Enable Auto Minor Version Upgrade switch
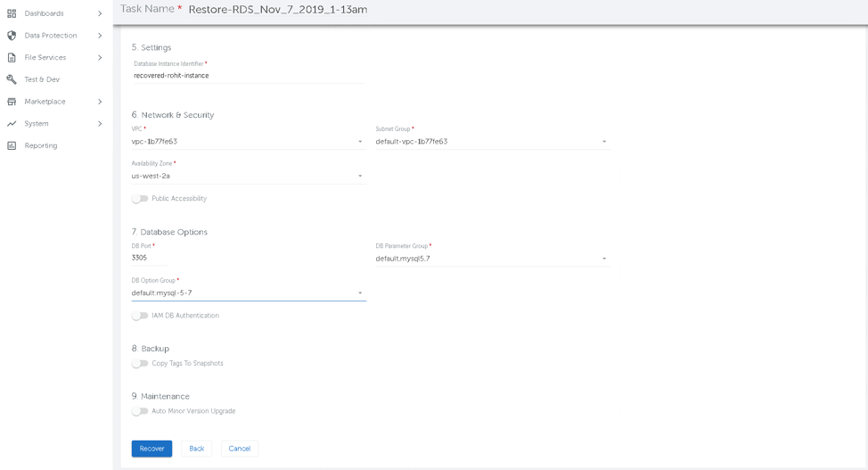This screenshot has width=868, height=470. click(140, 411)
